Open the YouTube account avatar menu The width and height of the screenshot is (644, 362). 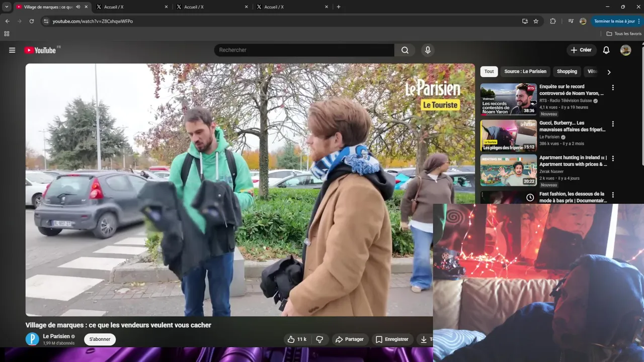coord(625,50)
